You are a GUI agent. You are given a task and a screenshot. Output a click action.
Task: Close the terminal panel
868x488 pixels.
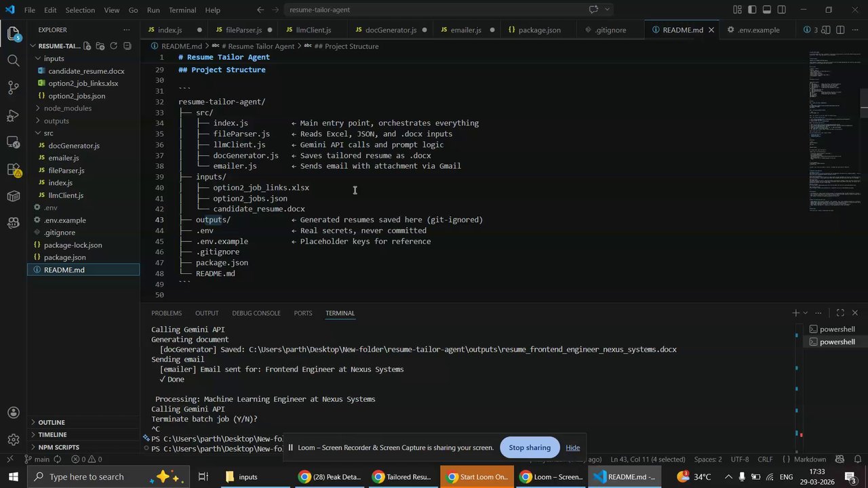point(854,313)
